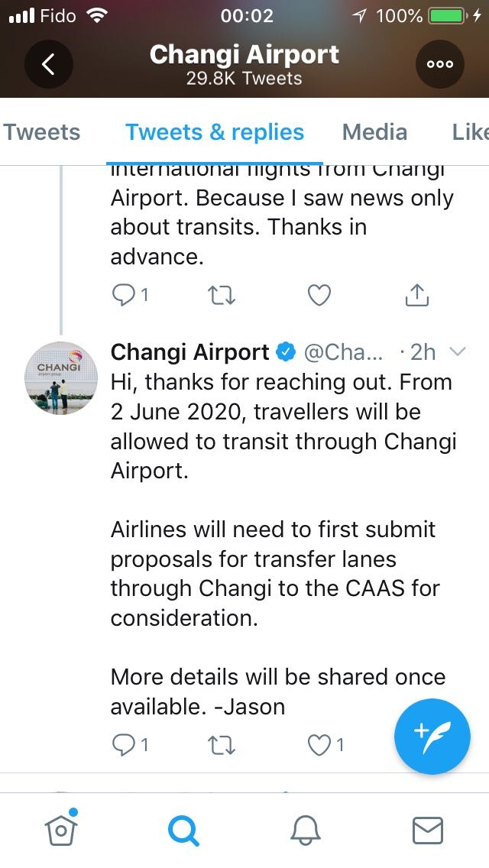Tap the Changi Airport avatar thumbnail
The image size is (489, 868).
(63, 378)
